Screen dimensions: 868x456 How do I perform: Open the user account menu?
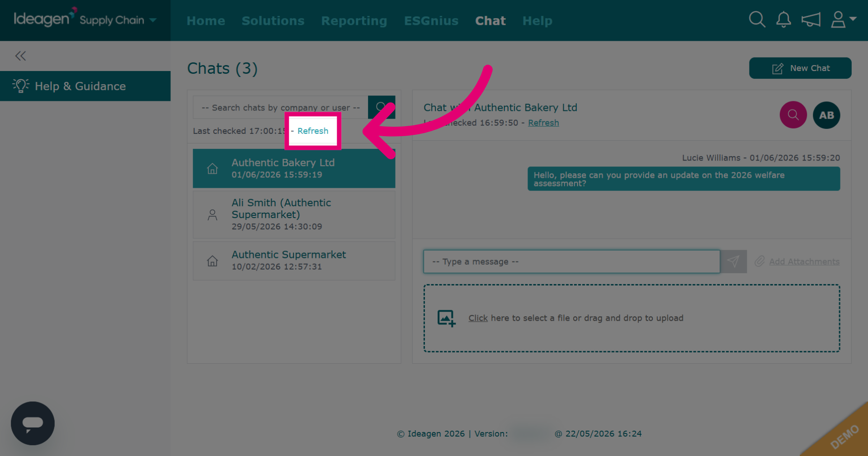point(843,20)
